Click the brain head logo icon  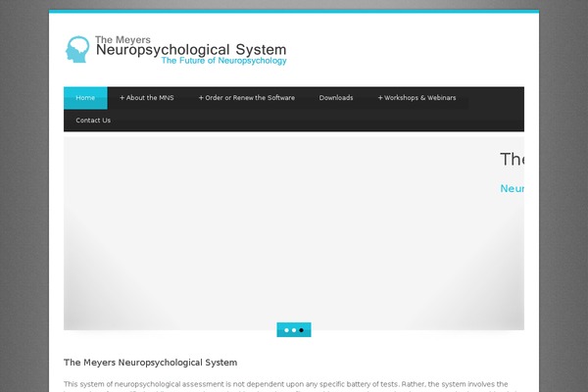[77, 49]
